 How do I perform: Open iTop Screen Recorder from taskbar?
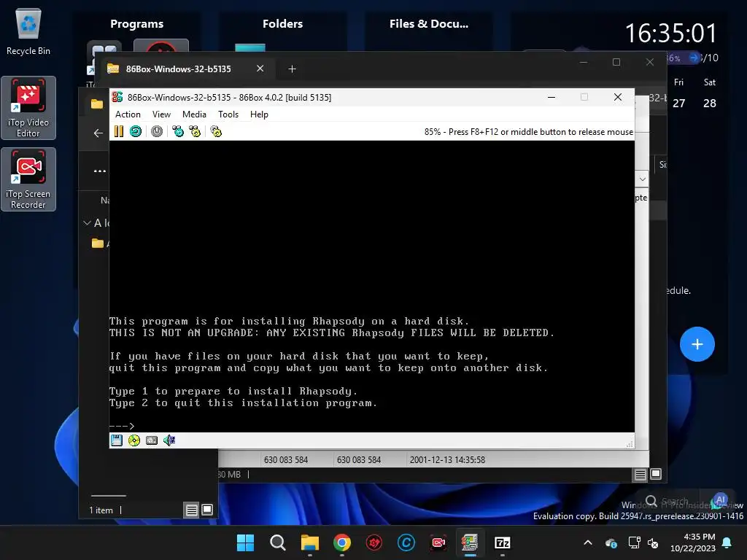(x=438, y=542)
